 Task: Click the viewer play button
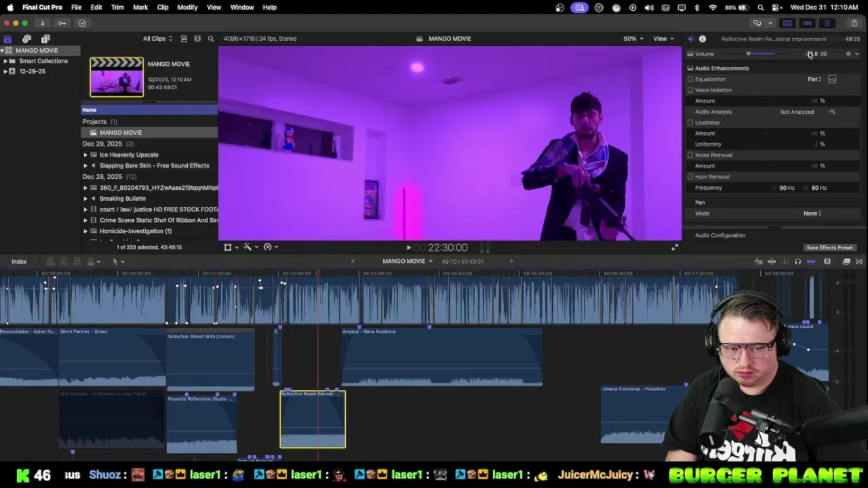(x=408, y=248)
